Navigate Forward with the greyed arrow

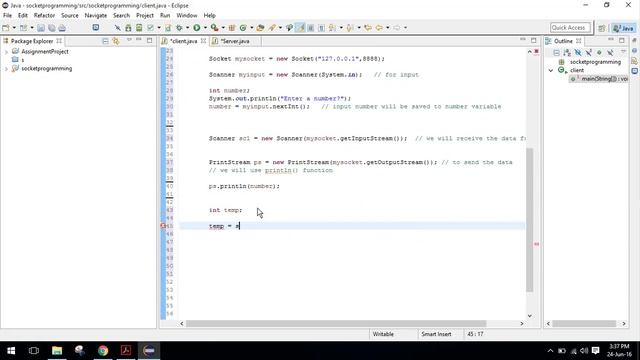pyautogui.click(x=397, y=28)
